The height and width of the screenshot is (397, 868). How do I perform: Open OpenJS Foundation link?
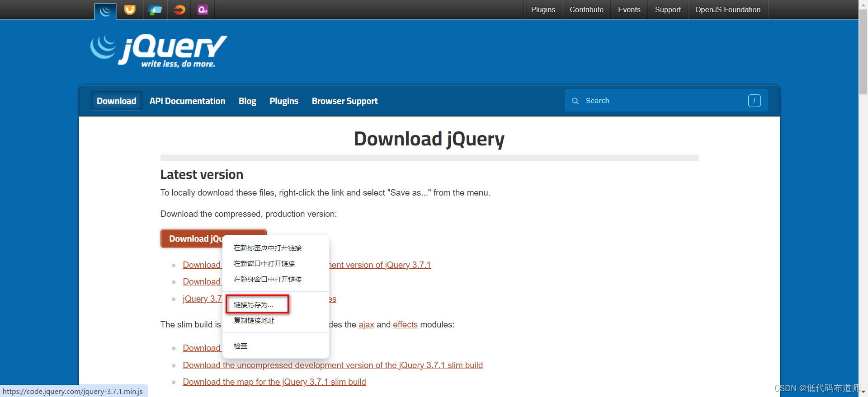coord(727,9)
